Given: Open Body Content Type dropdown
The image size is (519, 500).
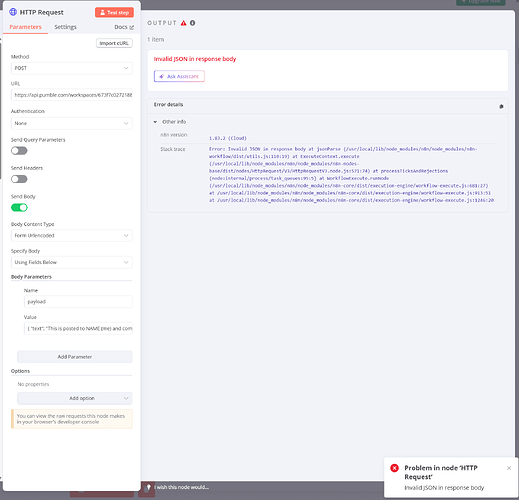Looking at the screenshot, I should pos(72,235).
